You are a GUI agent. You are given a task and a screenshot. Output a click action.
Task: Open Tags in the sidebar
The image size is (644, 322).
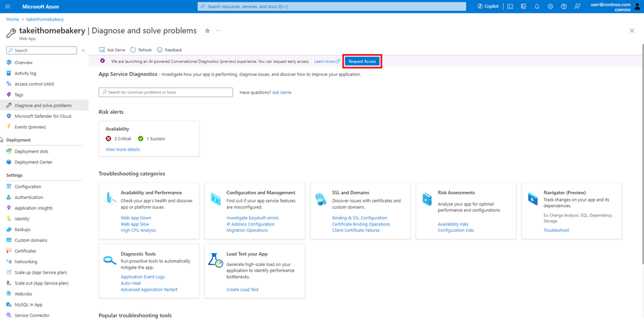[19, 95]
